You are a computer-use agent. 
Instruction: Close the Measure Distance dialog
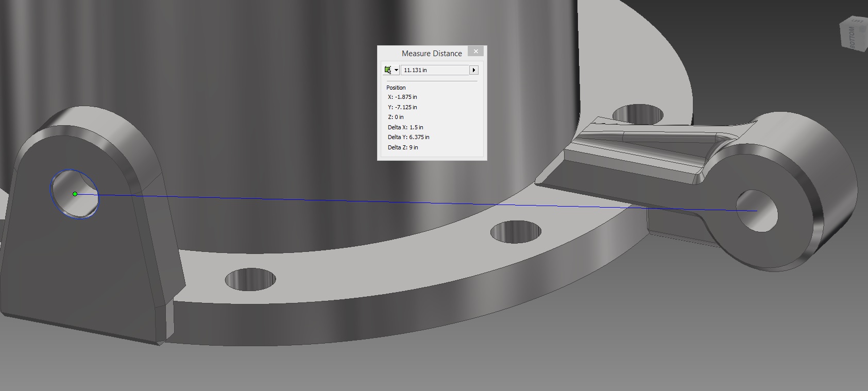point(476,51)
